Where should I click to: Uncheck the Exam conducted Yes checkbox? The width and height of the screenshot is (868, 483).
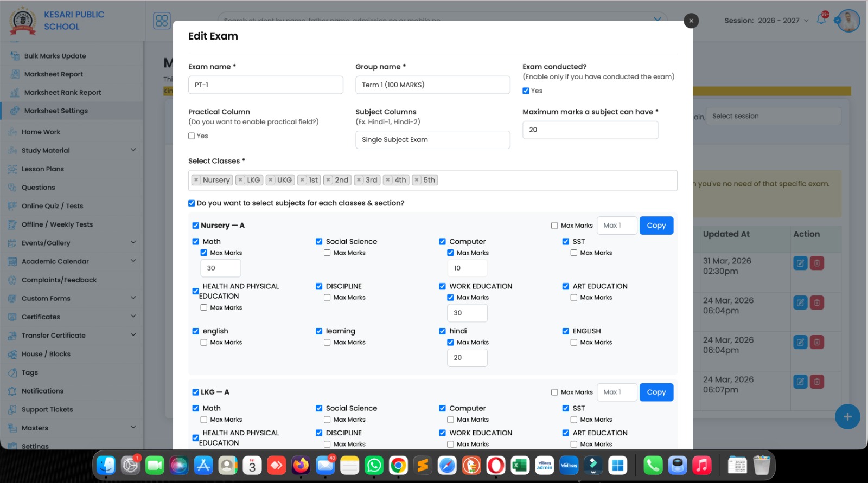point(526,91)
